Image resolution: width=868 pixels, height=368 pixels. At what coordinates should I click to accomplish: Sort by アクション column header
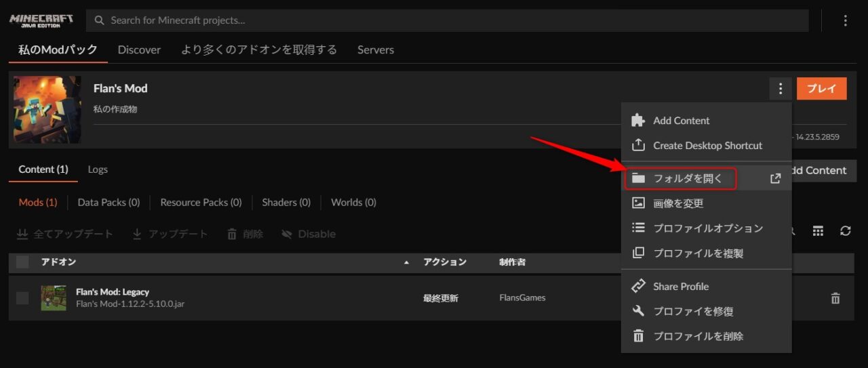point(445,262)
